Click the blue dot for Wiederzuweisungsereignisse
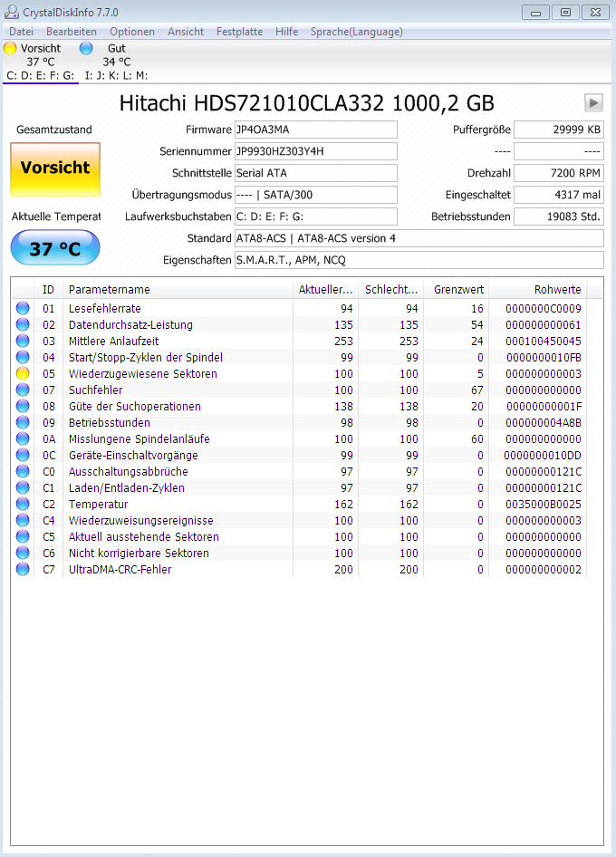The height and width of the screenshot is (857, 616). [23, 520]
